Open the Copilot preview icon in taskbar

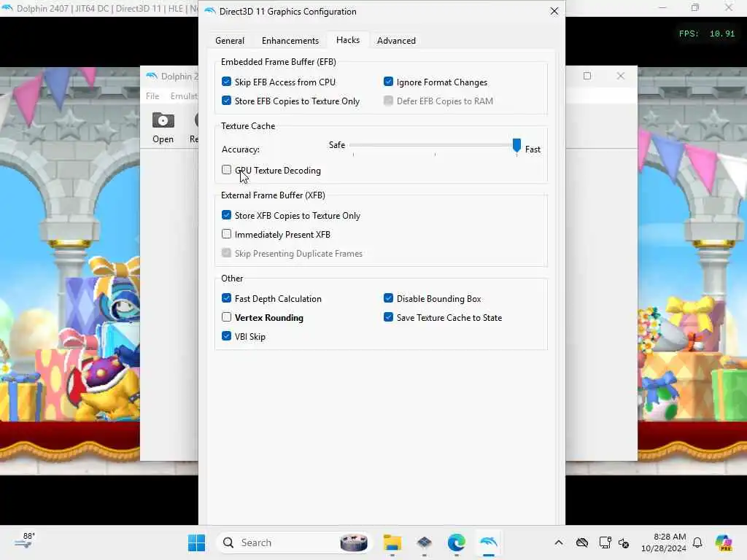coord(724,542)
